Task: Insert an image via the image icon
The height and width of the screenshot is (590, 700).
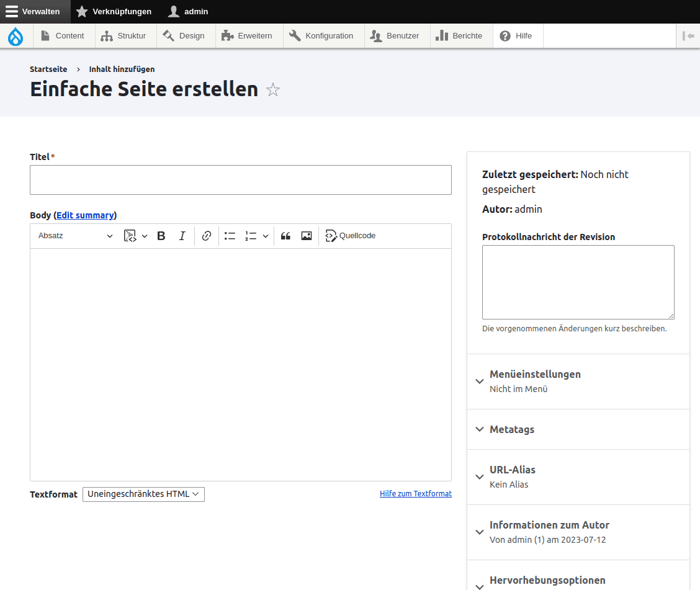Action: (x=306, y=236)
